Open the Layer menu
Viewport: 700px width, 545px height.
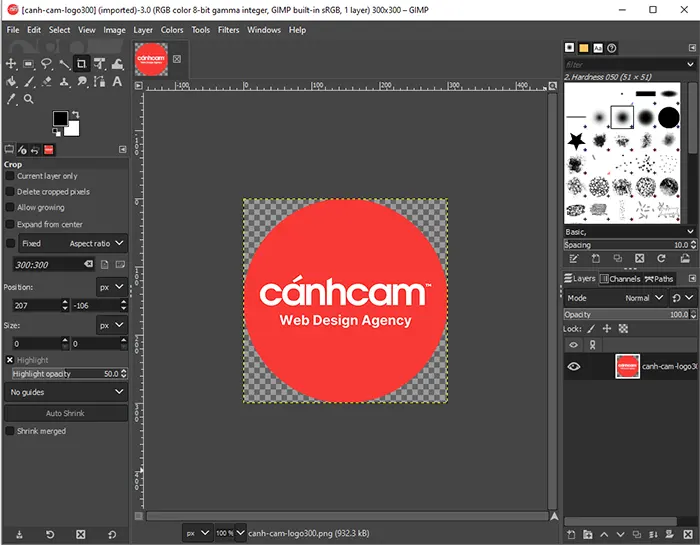(143, 30)
